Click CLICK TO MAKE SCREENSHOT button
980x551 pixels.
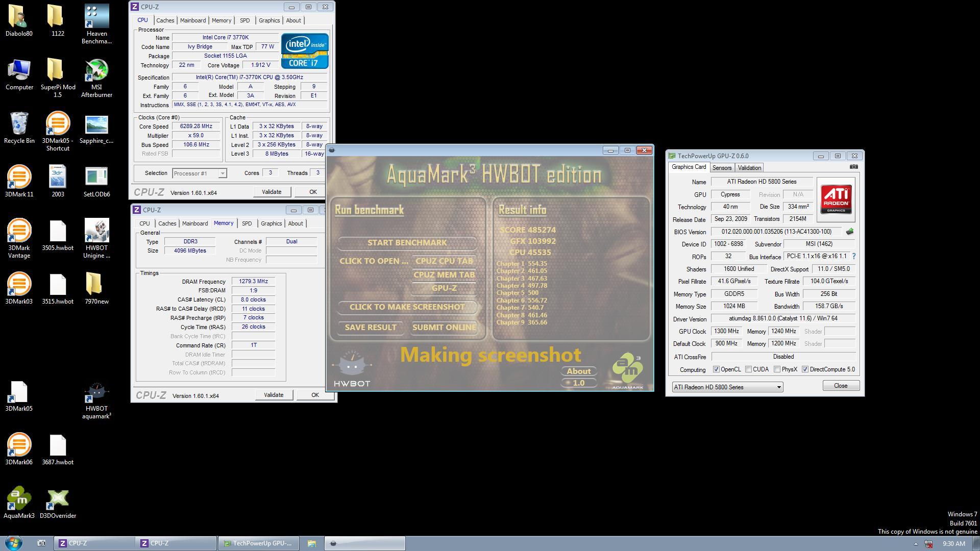click(x=407, y=307)
